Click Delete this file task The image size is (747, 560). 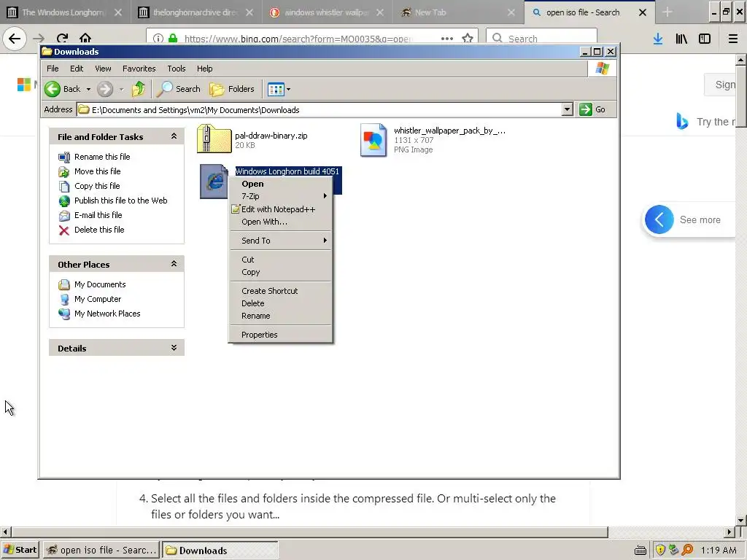(98, 230)
